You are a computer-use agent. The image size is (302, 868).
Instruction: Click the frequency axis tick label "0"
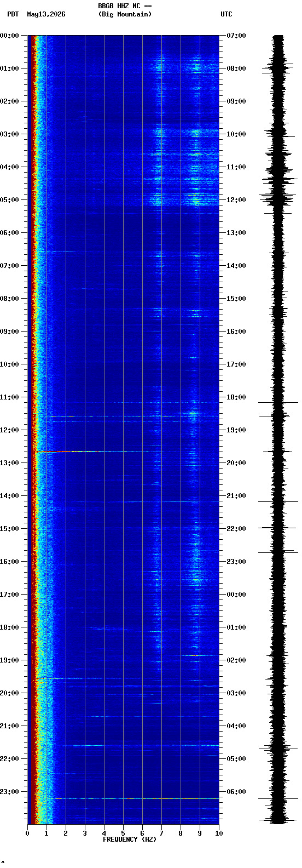point(27,833)
